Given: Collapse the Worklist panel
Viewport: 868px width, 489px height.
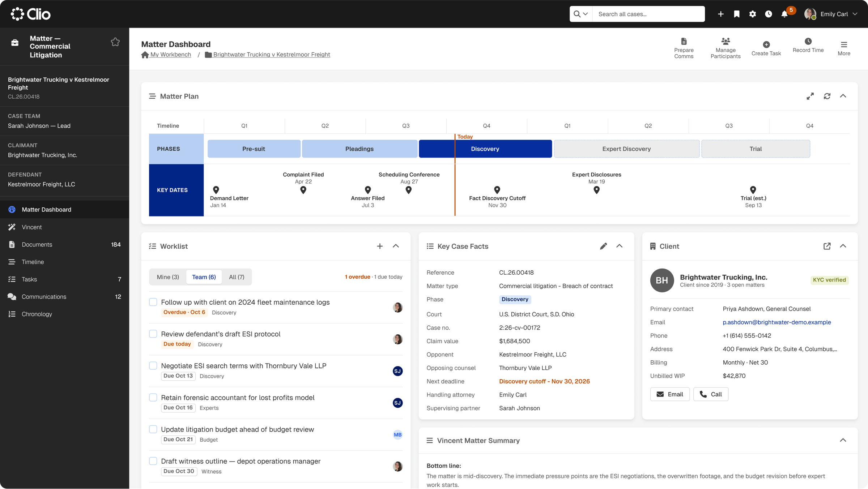Looking at the screenshot, I should [x=396, y=246].
